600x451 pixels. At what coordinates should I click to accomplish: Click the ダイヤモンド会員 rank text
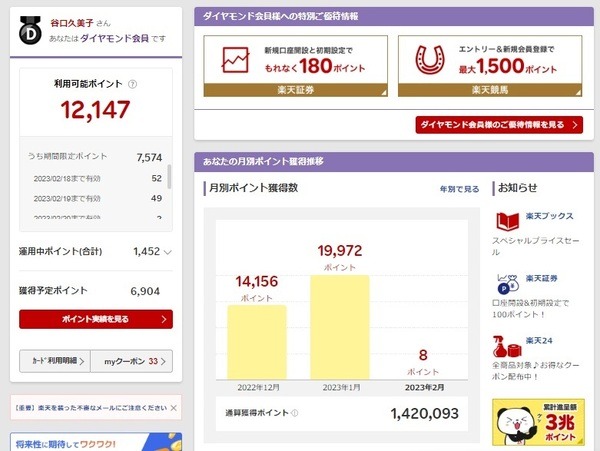[114, 38]
